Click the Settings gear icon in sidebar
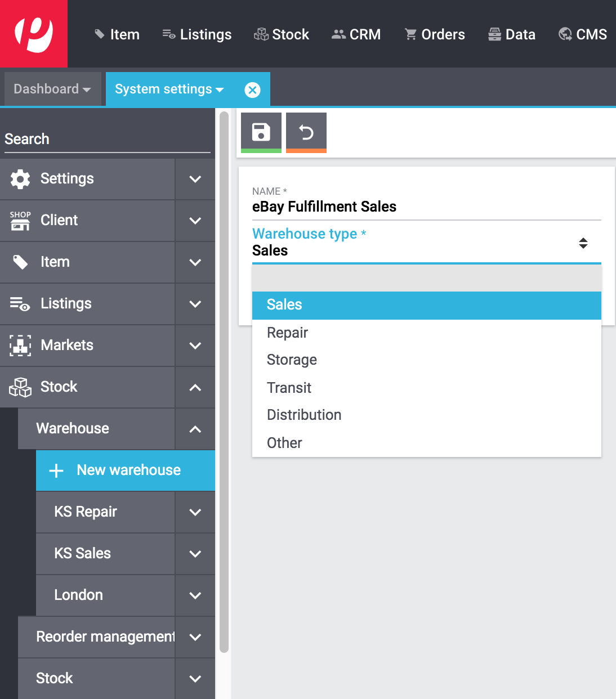The height and width of the screenshot is (699, 616). tap(20, 179)
